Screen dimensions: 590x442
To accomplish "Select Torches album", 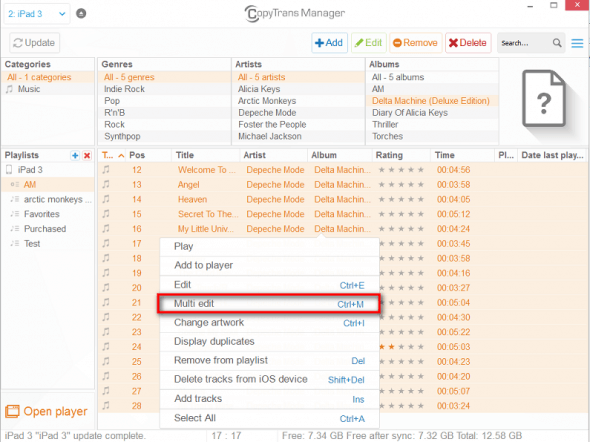I will pos(432,137).
